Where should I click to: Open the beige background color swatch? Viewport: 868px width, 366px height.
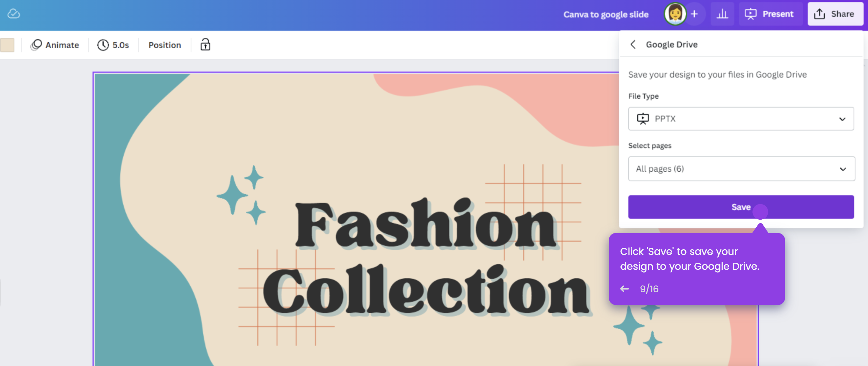click(x=7, y=45)
